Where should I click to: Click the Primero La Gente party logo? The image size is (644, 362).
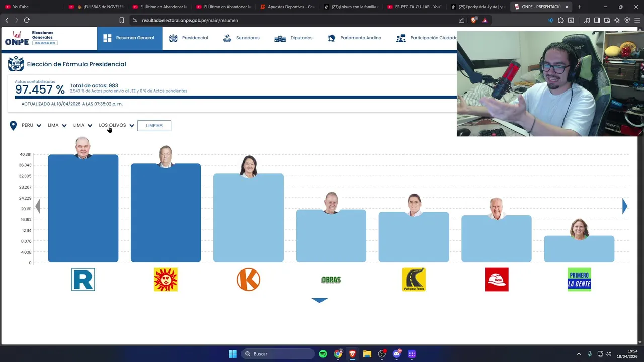579,280
